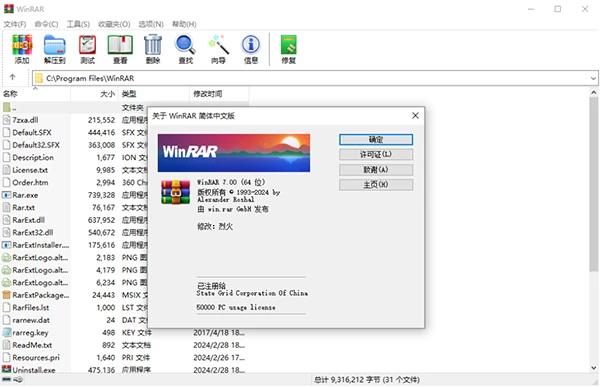Click the Rar.exe file icon
This screenshot has width=600, height=387.
[7, 195]
